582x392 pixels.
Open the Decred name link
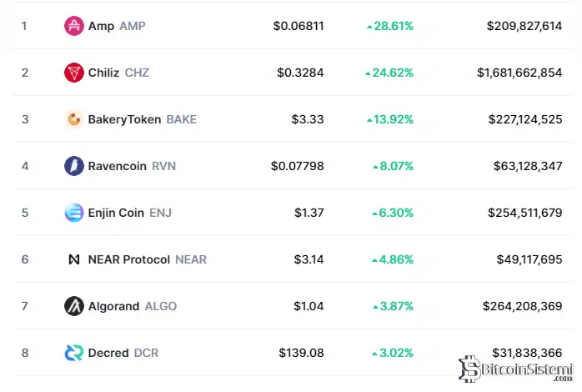(108, 353)
